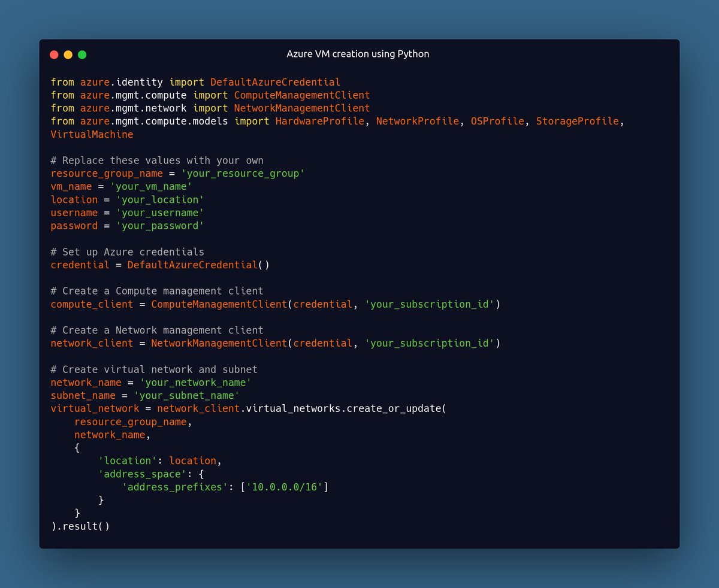This screenshot has width=719, height=588.
Task: Click the method 'create_or_update(' in the code
Action: click(x=396, y=409)
